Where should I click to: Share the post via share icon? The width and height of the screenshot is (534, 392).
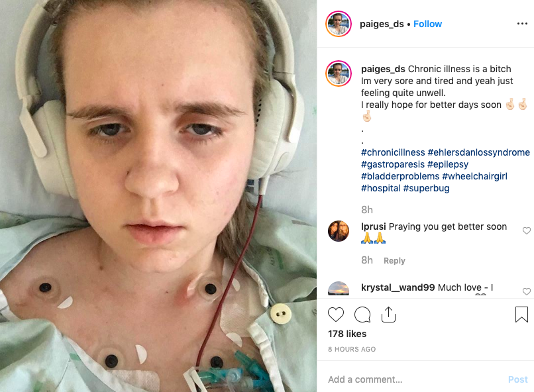[x=389, y=315]
